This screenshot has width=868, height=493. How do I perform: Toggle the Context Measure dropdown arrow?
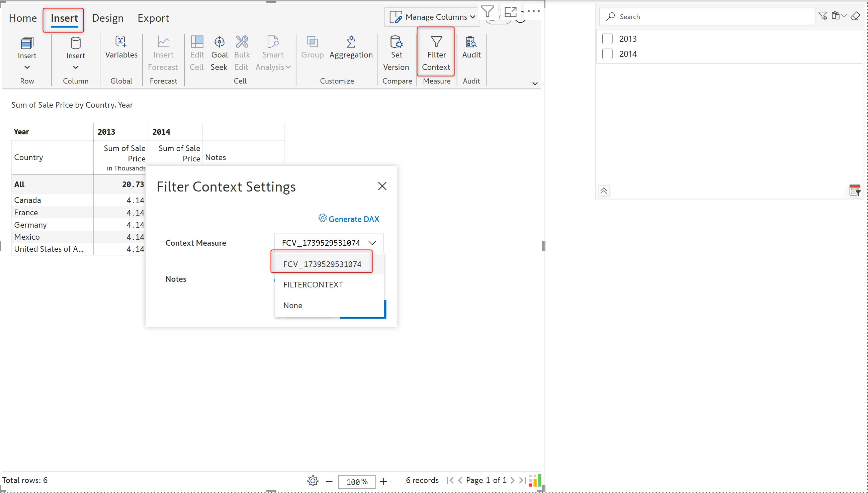372,243
